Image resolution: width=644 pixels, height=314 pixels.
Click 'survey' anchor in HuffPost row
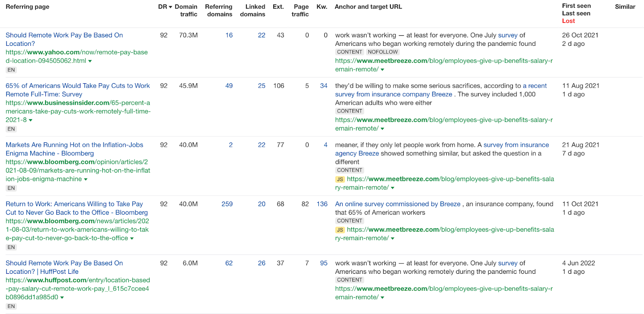coord(508,263)
